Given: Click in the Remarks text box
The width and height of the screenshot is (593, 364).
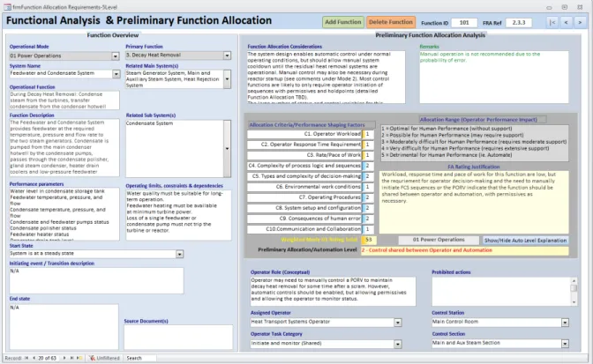Looking at the screenshot, I should click(x=493, y=77).
